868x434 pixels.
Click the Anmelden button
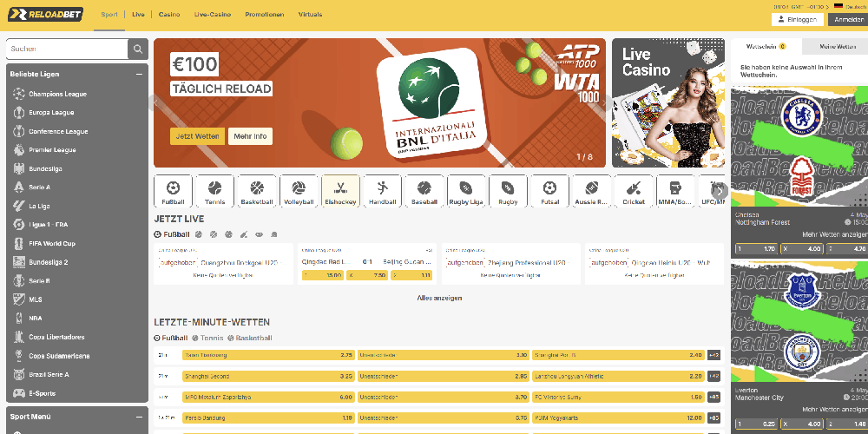pyautogui.click(x=849, y=19)
